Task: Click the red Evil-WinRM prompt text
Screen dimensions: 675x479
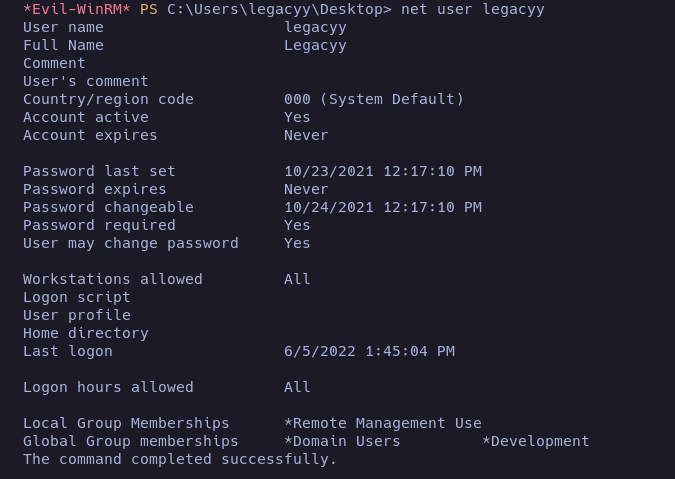Action: pos(76,9)
